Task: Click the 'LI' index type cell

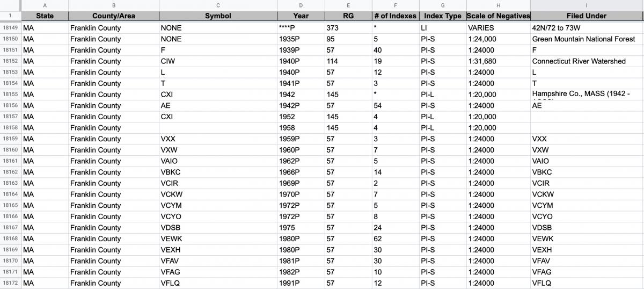Action: 424,28
